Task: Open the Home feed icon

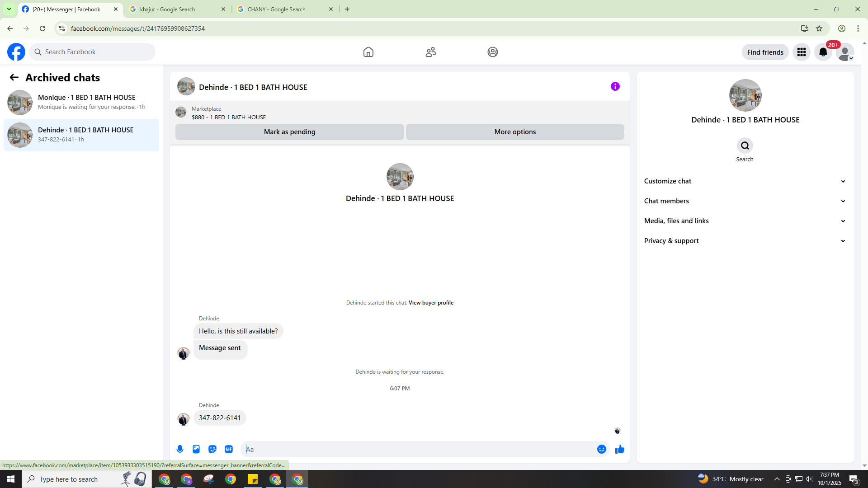Action: (x=368, y=52)
